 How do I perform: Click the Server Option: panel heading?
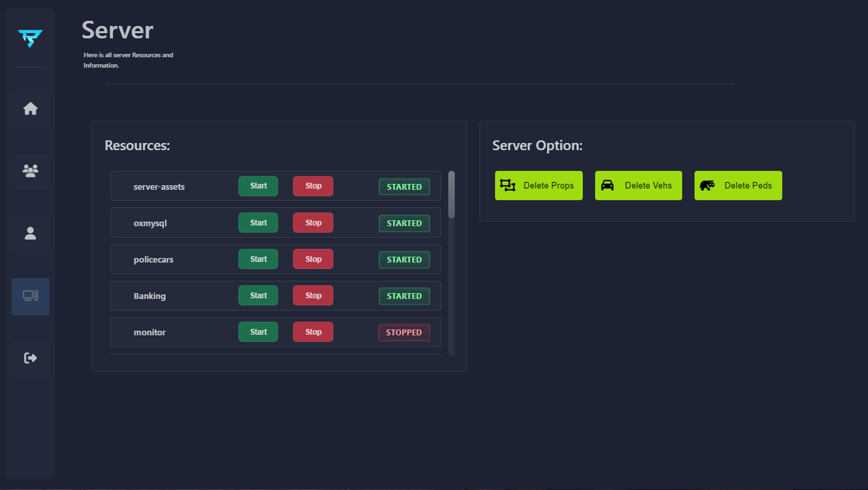537,146
